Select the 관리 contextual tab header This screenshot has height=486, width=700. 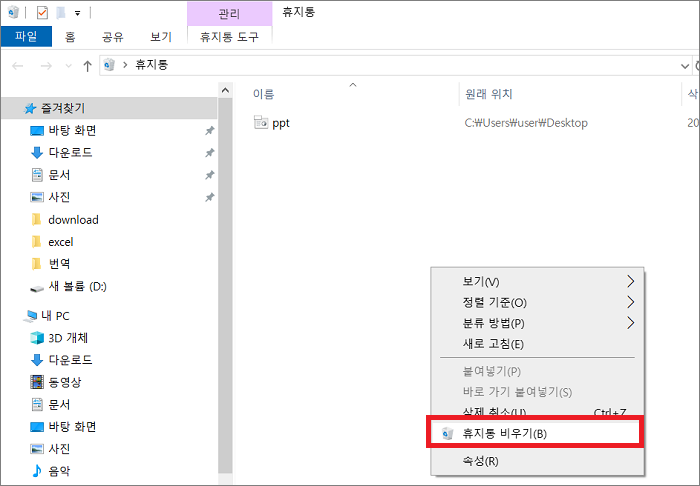pos(229,14)
